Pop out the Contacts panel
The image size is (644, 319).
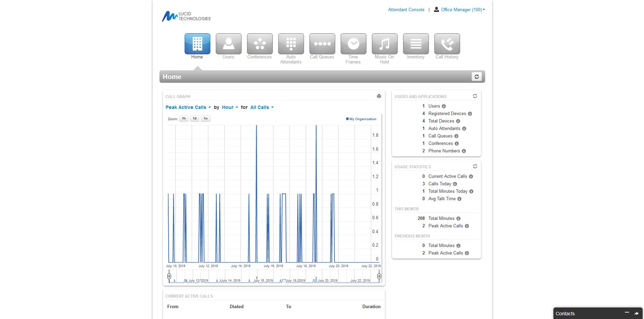637,314
